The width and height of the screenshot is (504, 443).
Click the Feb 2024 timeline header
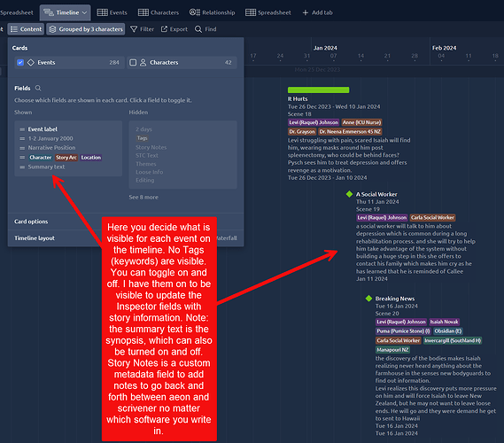pos(445,48)
